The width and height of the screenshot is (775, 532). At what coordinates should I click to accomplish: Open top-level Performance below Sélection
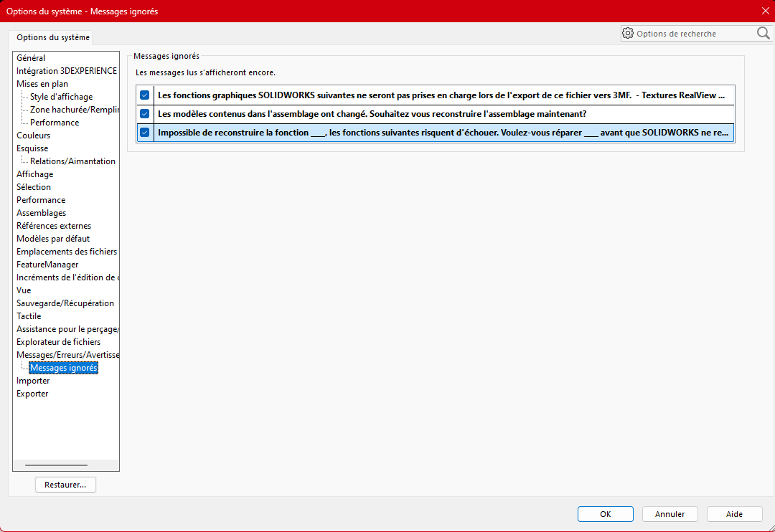(x=41, y=199)
